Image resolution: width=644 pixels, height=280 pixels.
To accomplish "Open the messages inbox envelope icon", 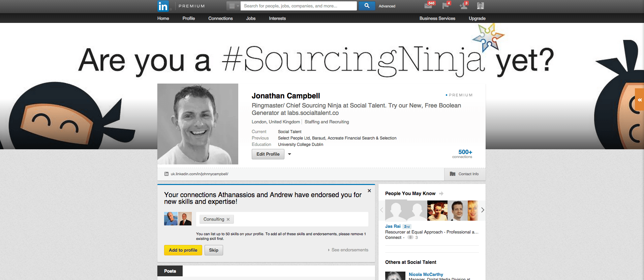I will tap(429, 5).
